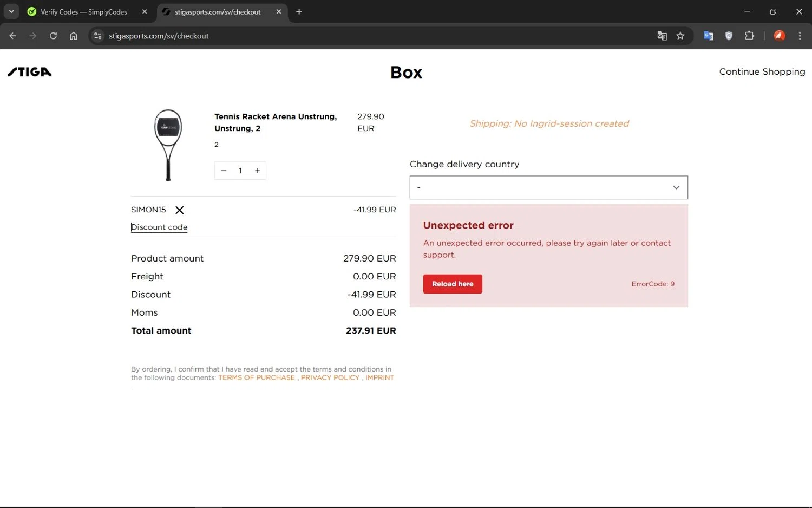Click the 237.91 EUR total amount

pos(371,330)
